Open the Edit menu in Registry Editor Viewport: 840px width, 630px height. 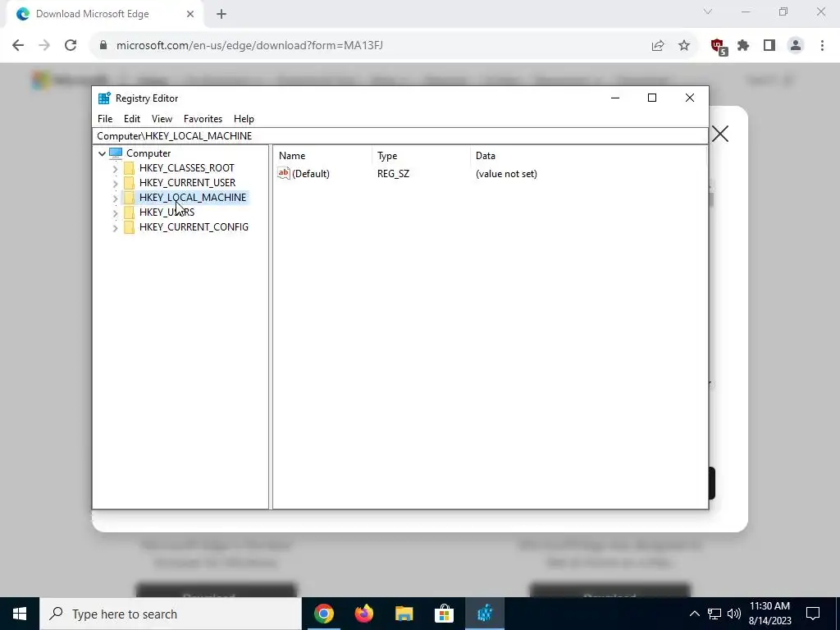[x=132, y=119]
